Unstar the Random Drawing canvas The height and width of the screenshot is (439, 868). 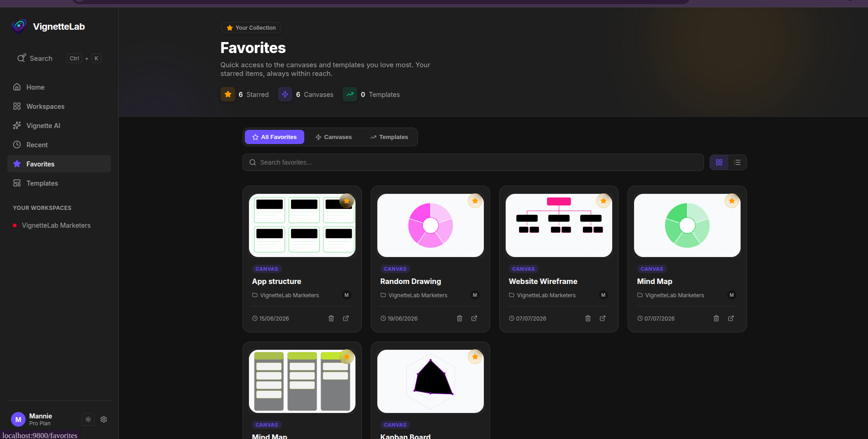point(475,201)
